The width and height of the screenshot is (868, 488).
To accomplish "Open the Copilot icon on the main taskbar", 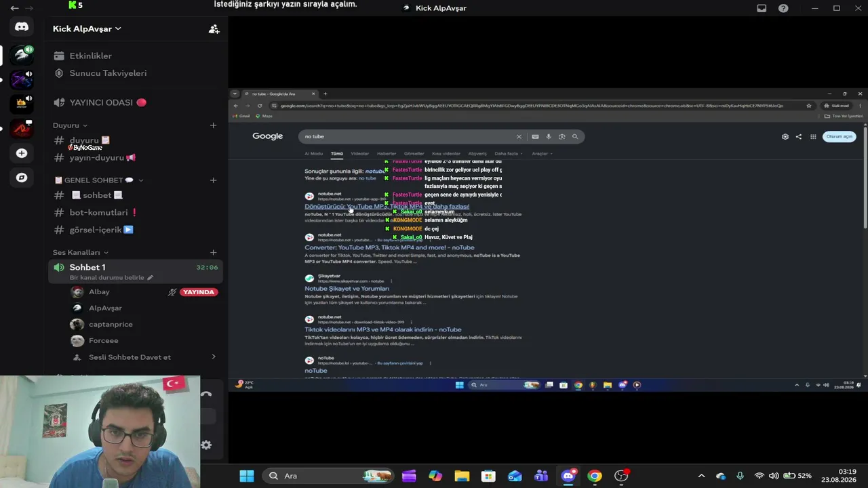I will (435, 476).
